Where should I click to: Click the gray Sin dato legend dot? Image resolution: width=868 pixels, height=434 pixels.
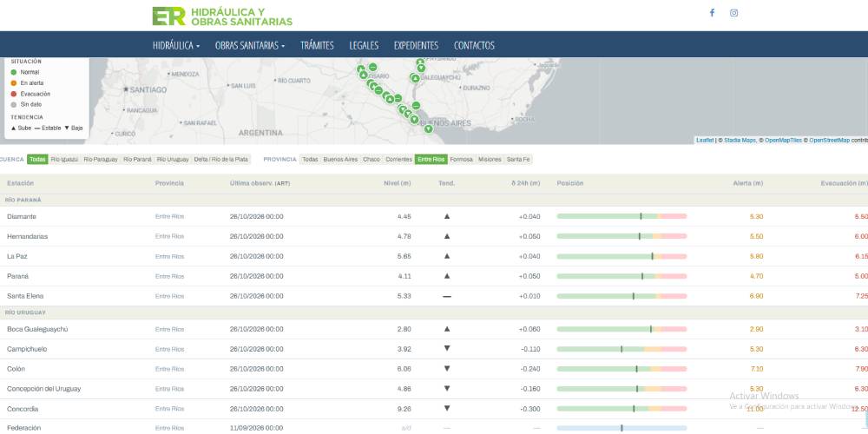(x=14, y=104)
